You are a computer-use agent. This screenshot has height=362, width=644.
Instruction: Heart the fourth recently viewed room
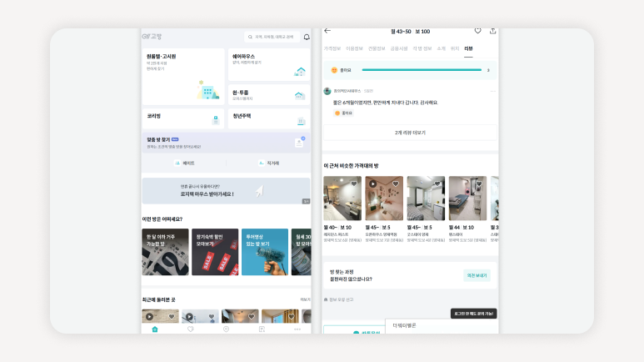coord(292,317)
